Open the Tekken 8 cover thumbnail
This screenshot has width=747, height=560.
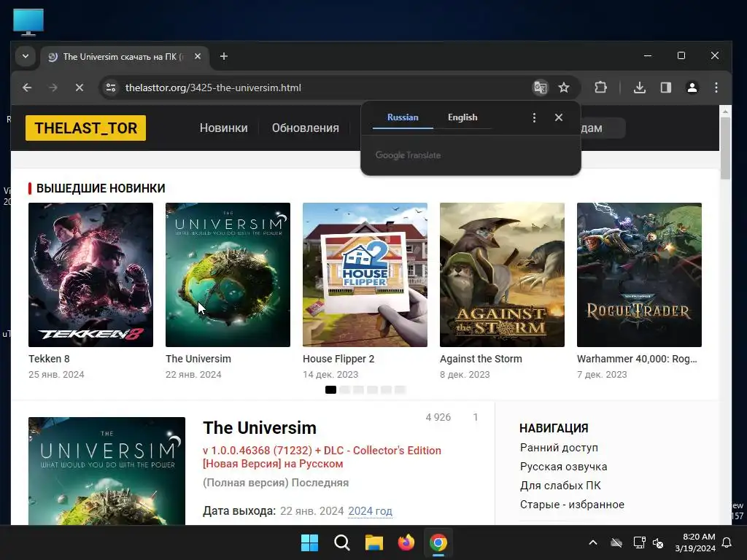pos(90,275)
